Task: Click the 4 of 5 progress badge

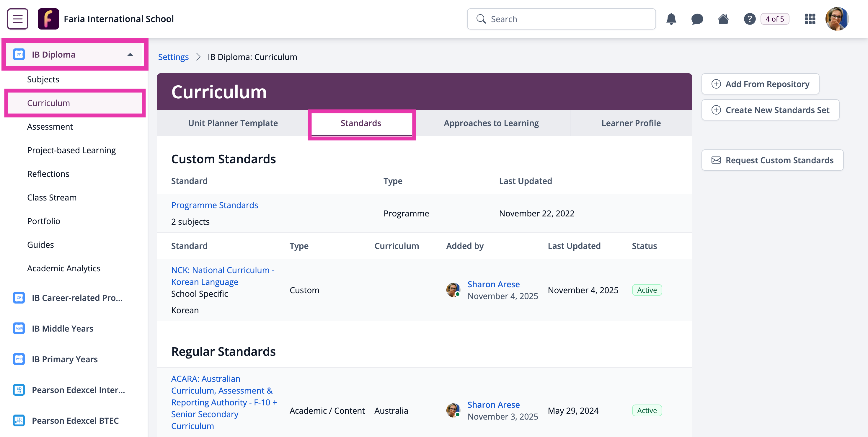Action: click(775, 19)
